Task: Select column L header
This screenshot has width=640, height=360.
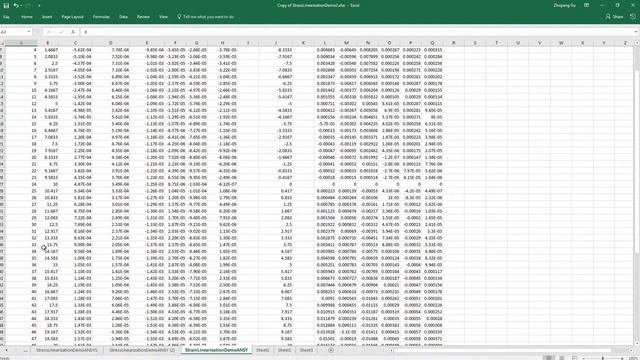Action: point(325,43)
